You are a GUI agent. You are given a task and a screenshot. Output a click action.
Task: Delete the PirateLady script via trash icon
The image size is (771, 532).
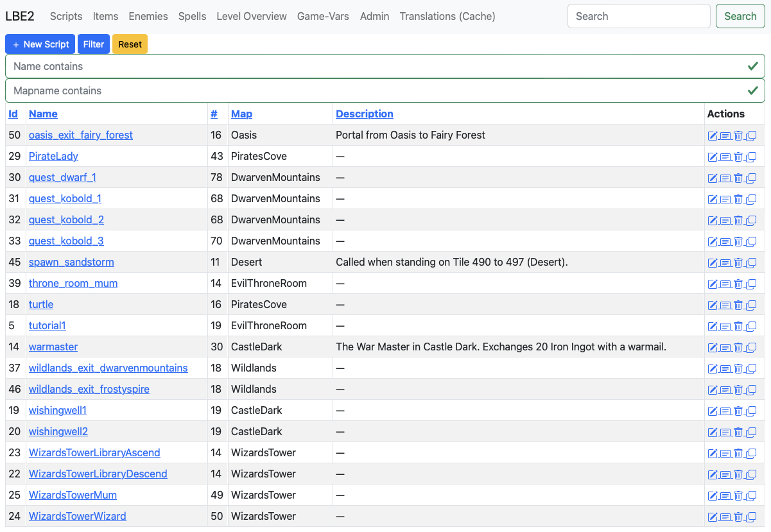tap(738, 157)
